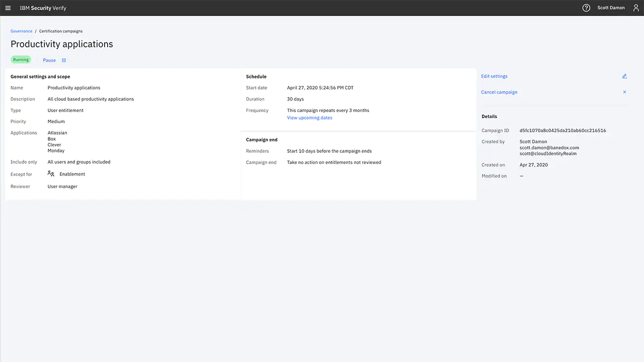Click the IBM Security Verify title
The height and width of the screenshot is (362, 644).
point(43,8)
